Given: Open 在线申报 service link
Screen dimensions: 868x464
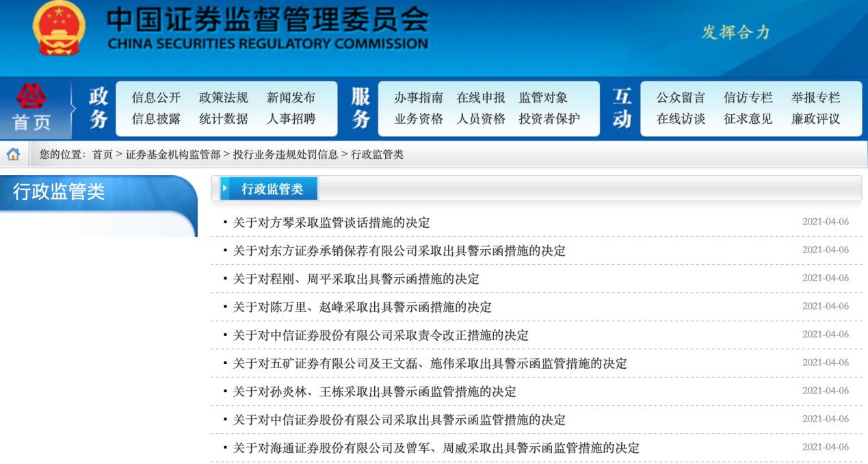Looking at the screenshot, I should tap(481, 98).
